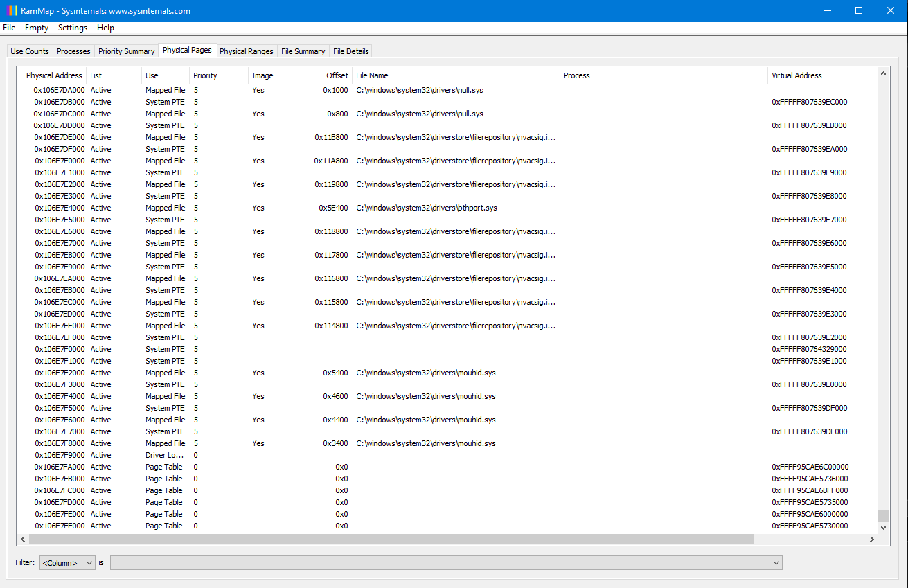The width and height of the screenshot is (908, 588).
Task: Switch to the Priority Summary tab
Action: [x=126, y=51]
